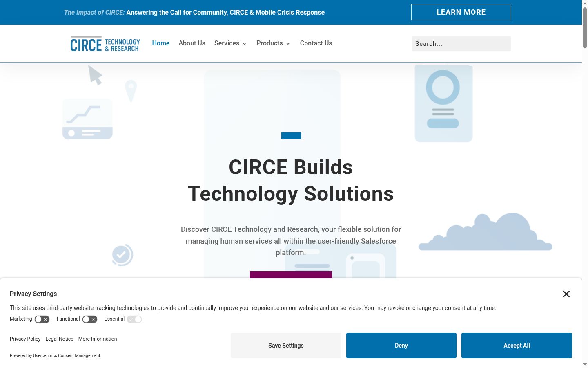
Task: Click the 'CIRCE Builds Technology Solutions' heading
Action: (291, 180)
